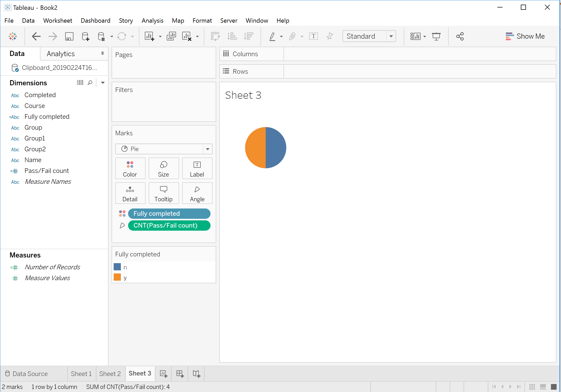Click the New Story tab icon

point(196,374)
